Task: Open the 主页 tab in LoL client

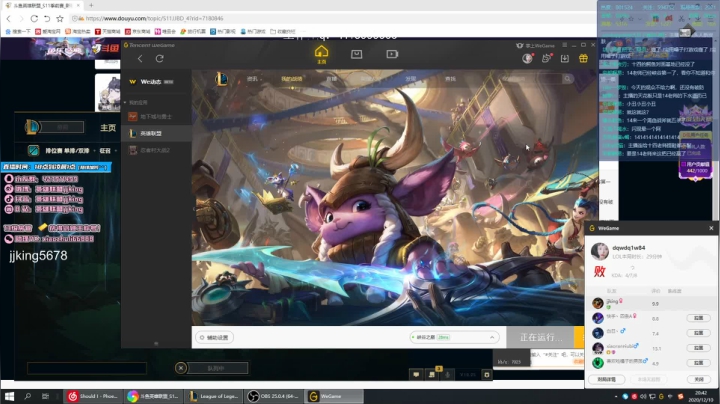Action: (108, 128)
